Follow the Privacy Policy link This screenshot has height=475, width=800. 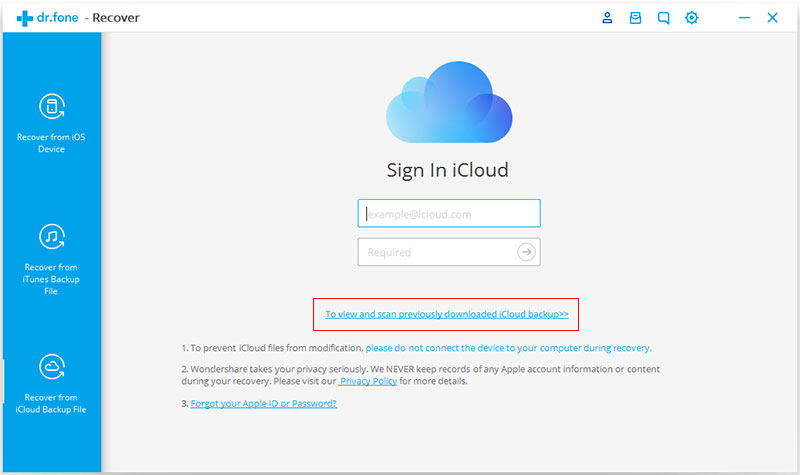point(368,381)
